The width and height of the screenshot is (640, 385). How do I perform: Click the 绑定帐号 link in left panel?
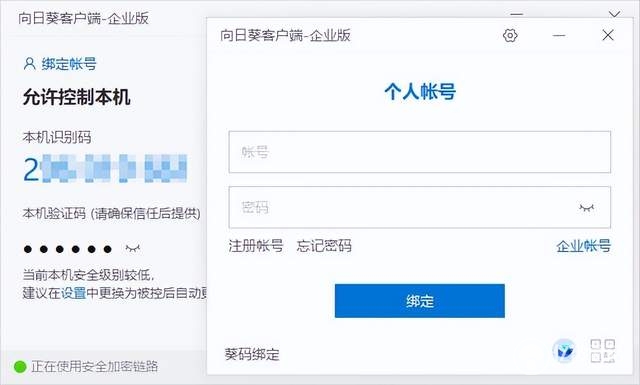tap(69, 64)
